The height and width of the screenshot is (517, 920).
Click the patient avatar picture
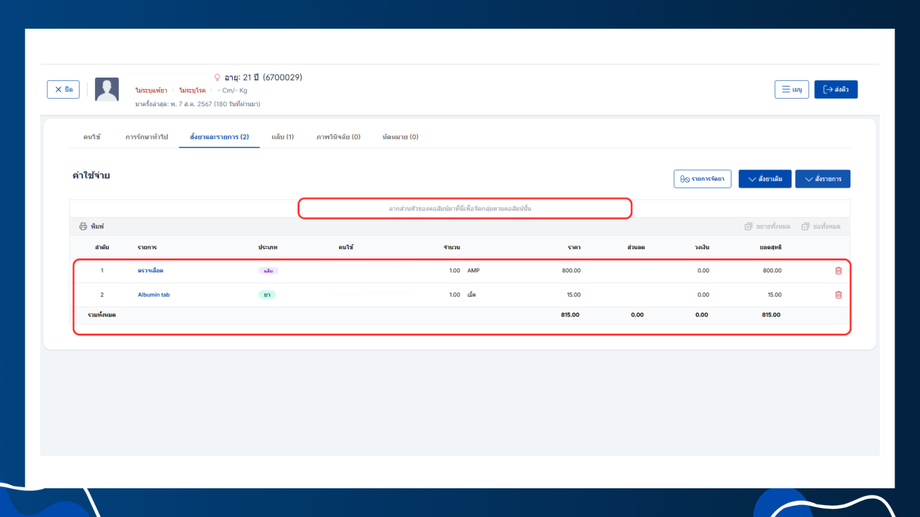(x=107, y=89)
